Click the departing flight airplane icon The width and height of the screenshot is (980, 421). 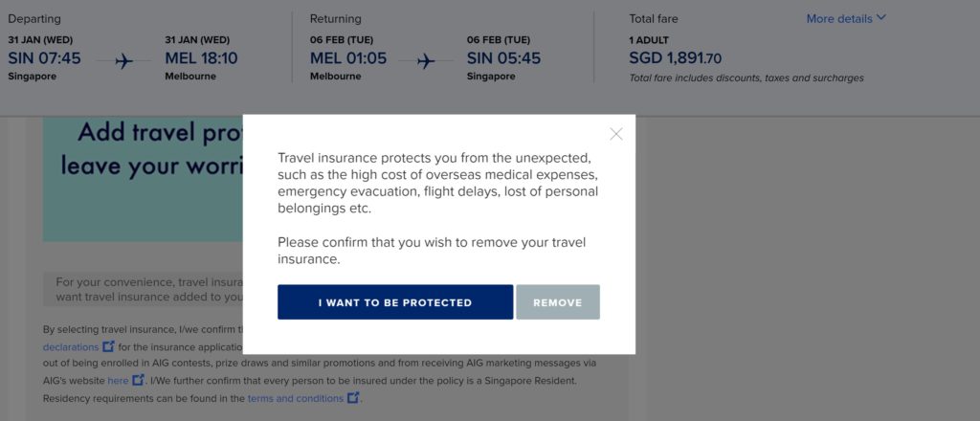click(123, 61)
